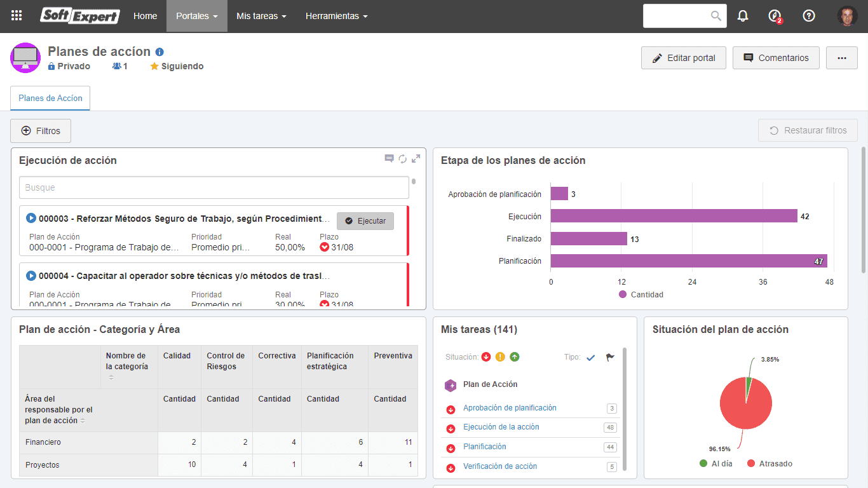The image size is (868, 488).
Task: Click the Finalizado bar showing 13
Action: pyautogui.click(x=589, y=238)
